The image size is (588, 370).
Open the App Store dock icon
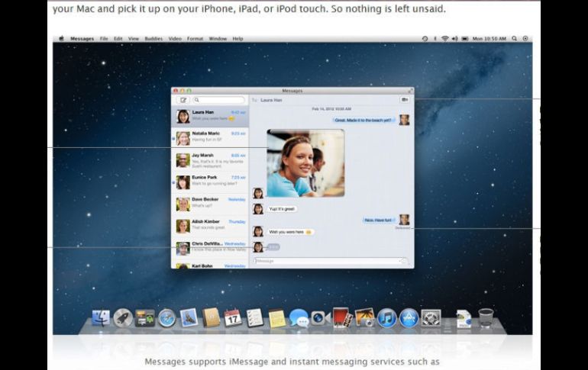409,318
